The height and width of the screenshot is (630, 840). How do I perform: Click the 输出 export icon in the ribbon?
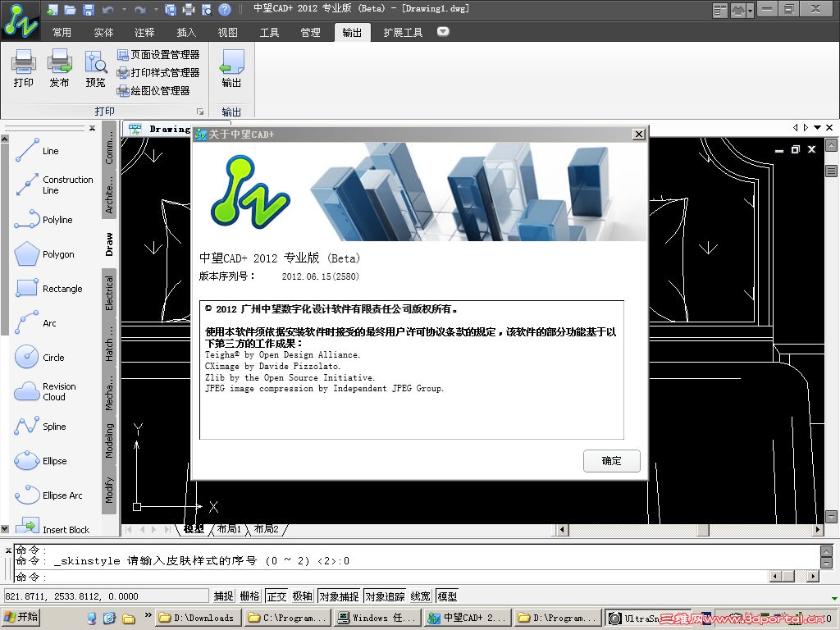coord(231,68)
